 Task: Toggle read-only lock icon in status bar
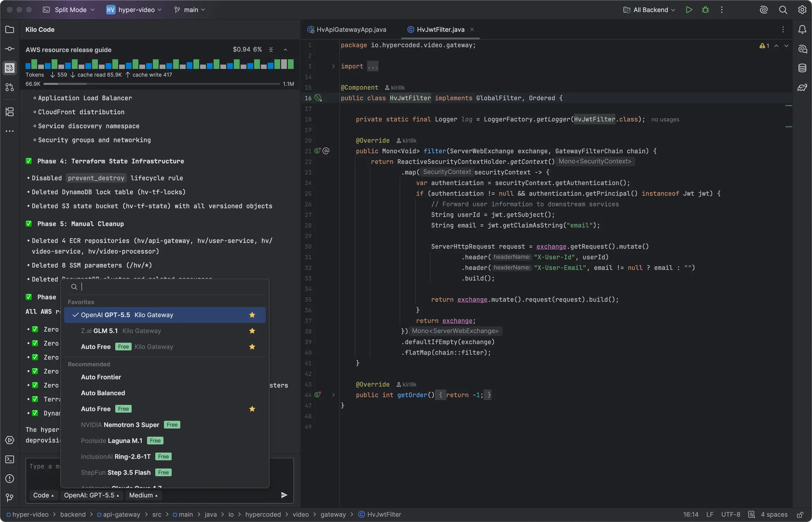click(x=800, y=515)
